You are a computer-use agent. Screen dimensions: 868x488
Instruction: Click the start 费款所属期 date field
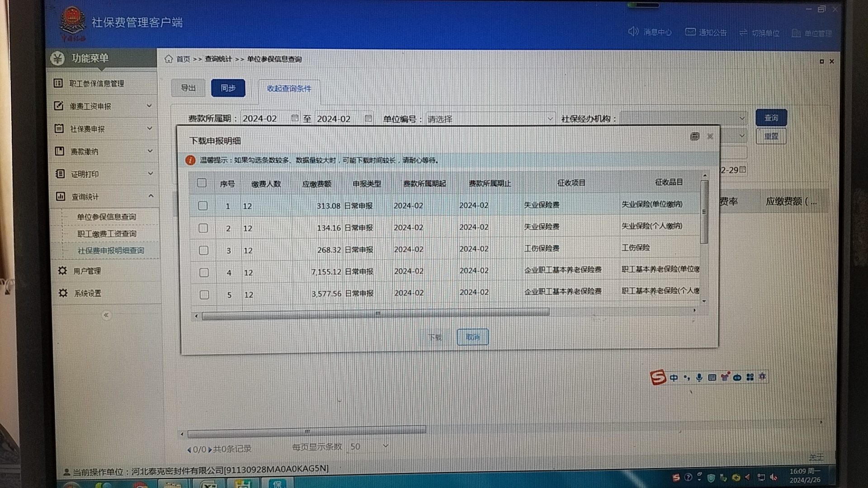coord(270,118)
